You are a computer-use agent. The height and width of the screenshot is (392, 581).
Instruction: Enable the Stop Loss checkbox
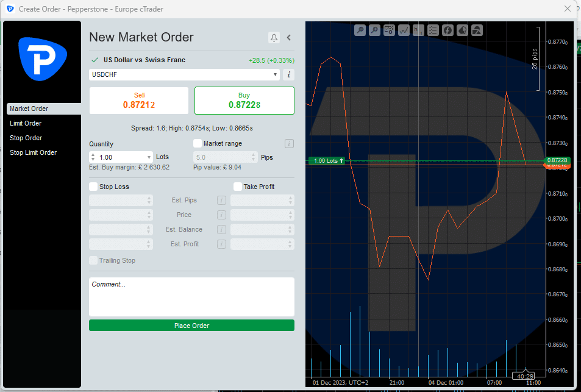[93, 187]
